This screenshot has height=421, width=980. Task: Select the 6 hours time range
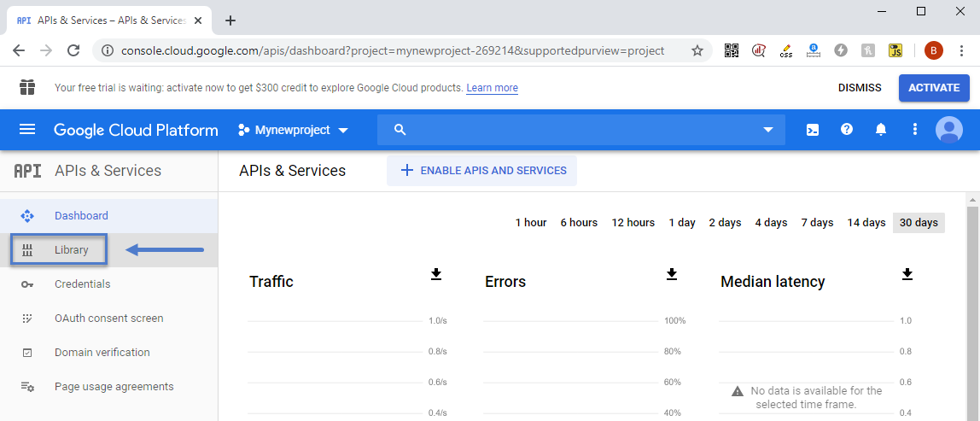pyautogui.click(x=579, y=223)
